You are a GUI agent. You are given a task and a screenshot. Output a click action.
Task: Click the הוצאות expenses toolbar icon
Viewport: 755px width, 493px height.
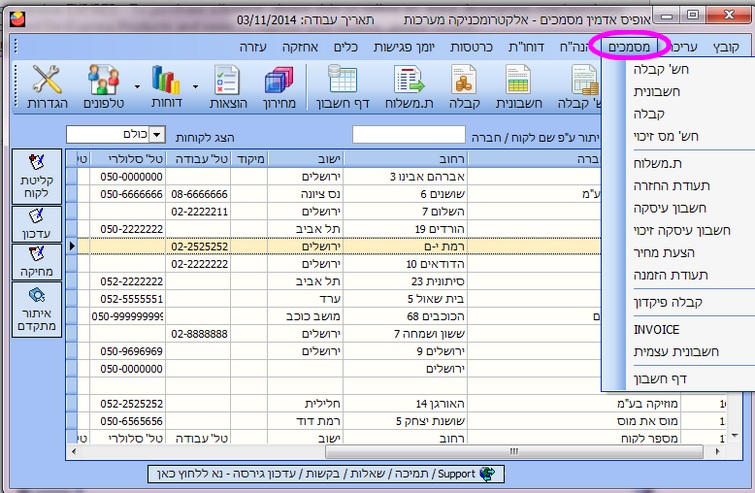pyautogui.click(x=227, y=86)
